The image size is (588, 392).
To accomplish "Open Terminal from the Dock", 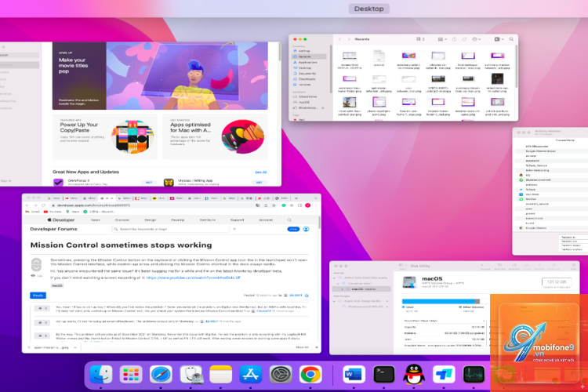I will 383,375.
